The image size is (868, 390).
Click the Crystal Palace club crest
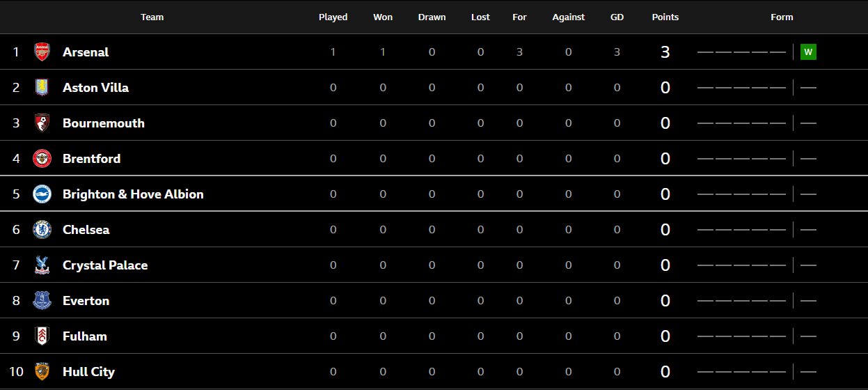[x=42, y=265]
